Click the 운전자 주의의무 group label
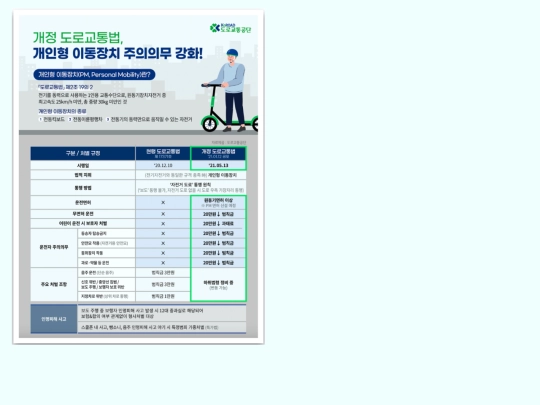This screenshot has width=540, height=405. tap(54, 247)
